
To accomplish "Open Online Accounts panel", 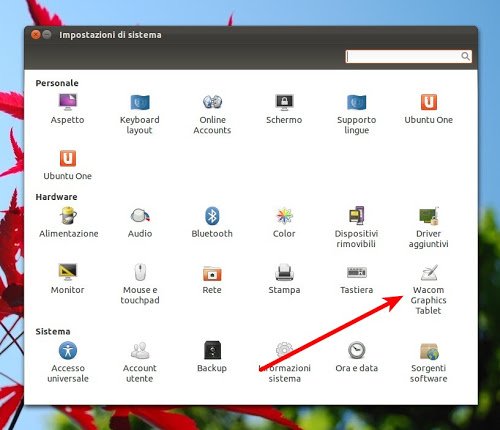I will click(212, 114).
